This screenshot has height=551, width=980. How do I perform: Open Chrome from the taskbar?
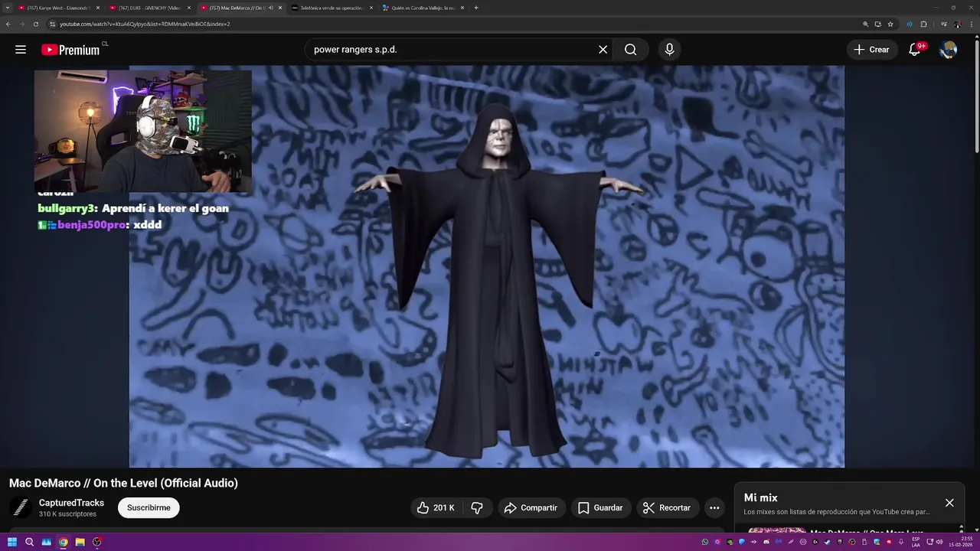click(64, 542)
